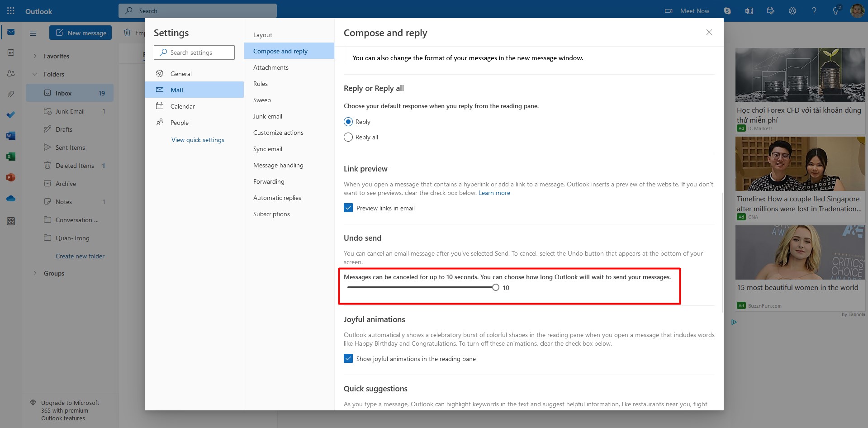Screen dimensions: 868x428
Task: Expand the Groups section
Action: pos(35,273)
